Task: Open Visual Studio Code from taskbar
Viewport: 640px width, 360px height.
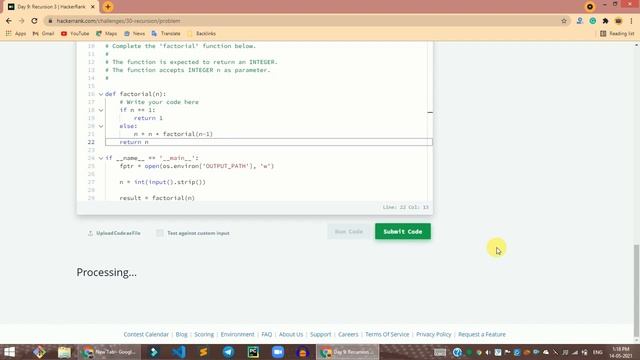Action: (178, 352)
